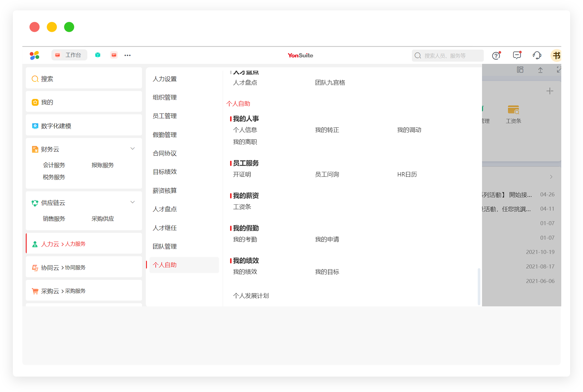This screenshot has height=392, width=583.
Task: Open 报账服务 under 财务云
Action: (103, 165)
